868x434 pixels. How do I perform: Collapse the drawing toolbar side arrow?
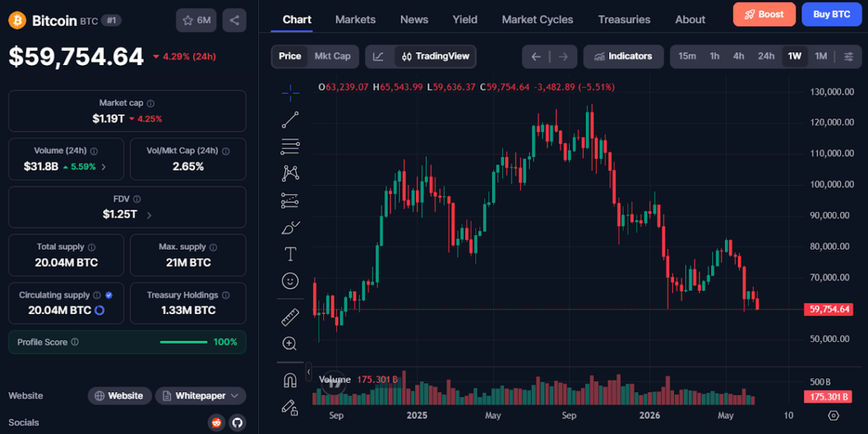[309, 372]
